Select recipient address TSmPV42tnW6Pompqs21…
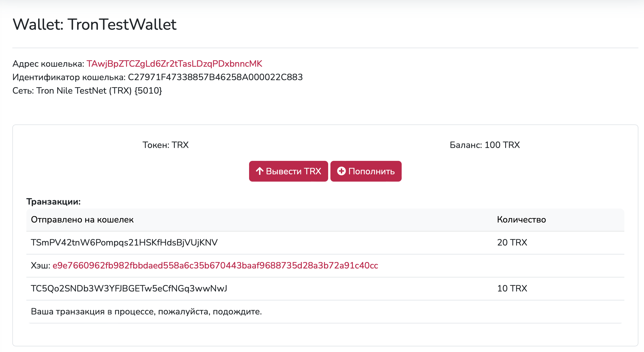Screen dimensions: 644x352 tap(124, 242)
